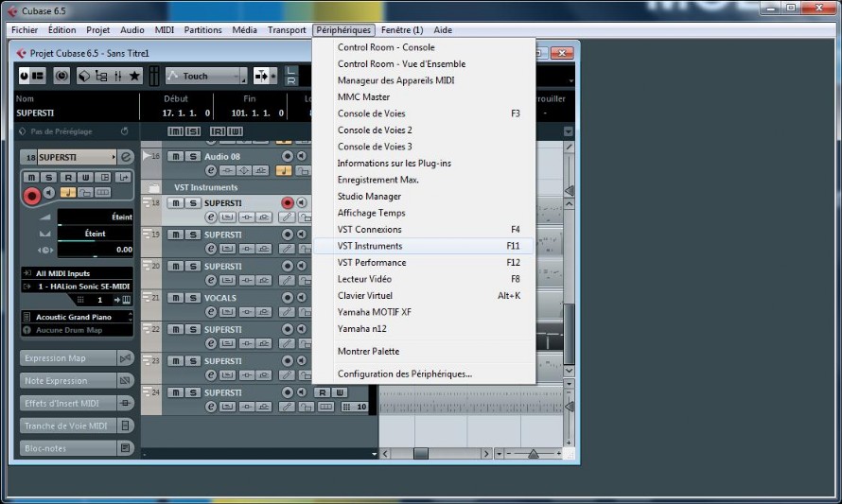
Task: Mute track 18 SUPERSTI
Action: (176, 203)
